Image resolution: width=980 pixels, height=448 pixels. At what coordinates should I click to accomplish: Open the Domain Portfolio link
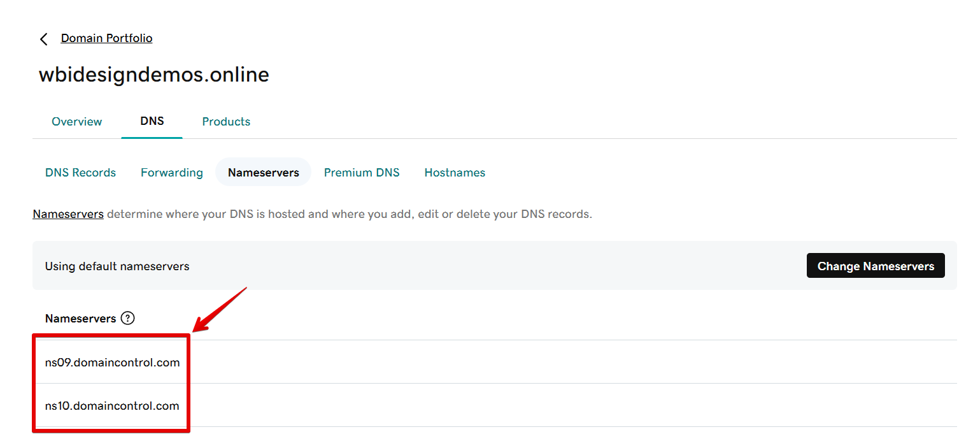pos(106,38)
